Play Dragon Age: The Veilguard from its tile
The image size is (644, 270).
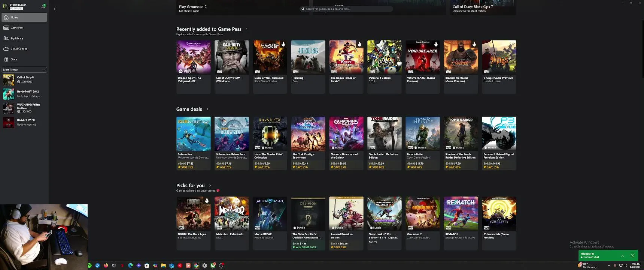(194, 67)
